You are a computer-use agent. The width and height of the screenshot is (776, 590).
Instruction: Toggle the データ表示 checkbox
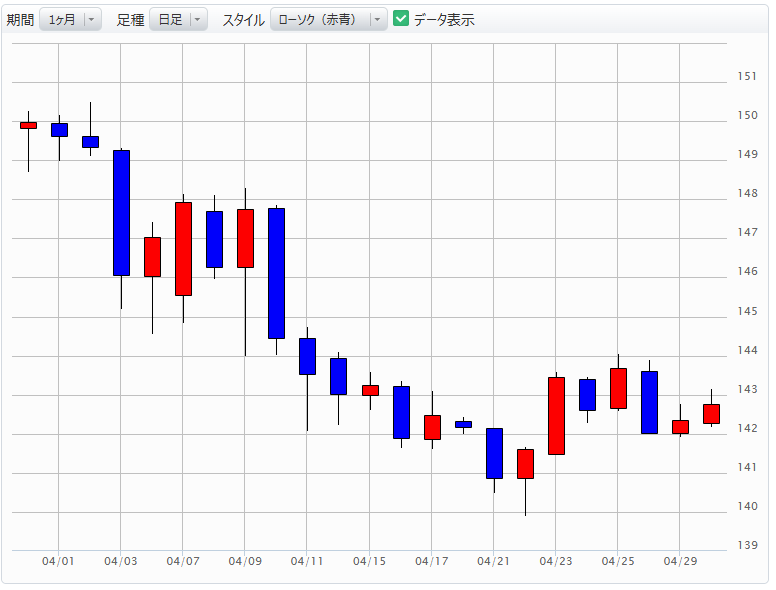tap(400, 19)
